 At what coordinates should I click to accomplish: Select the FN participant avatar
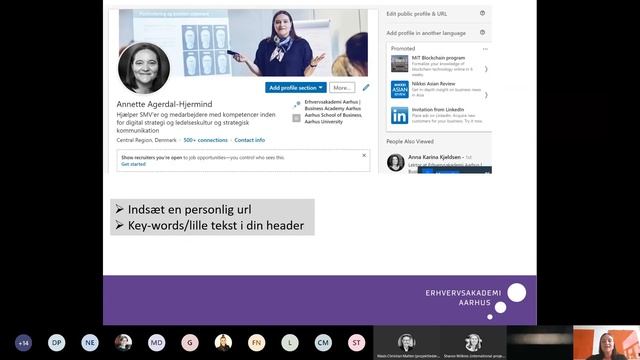coord(256,343)
